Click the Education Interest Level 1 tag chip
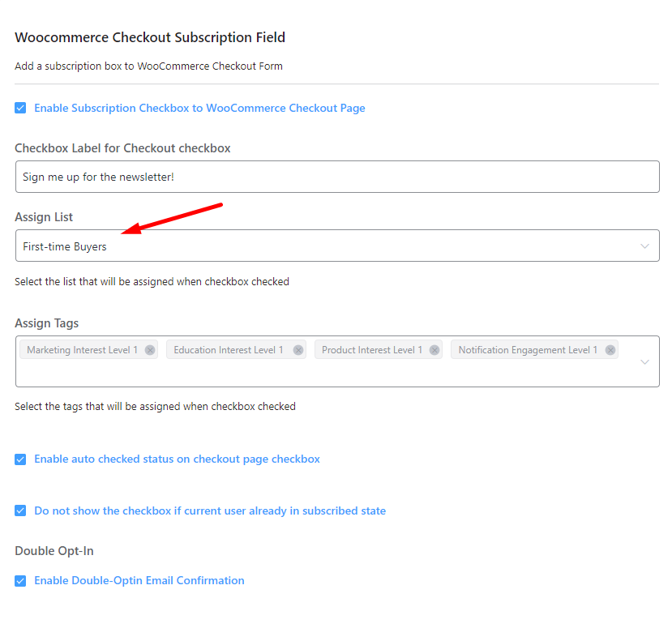672x628 pixels. 228,350
